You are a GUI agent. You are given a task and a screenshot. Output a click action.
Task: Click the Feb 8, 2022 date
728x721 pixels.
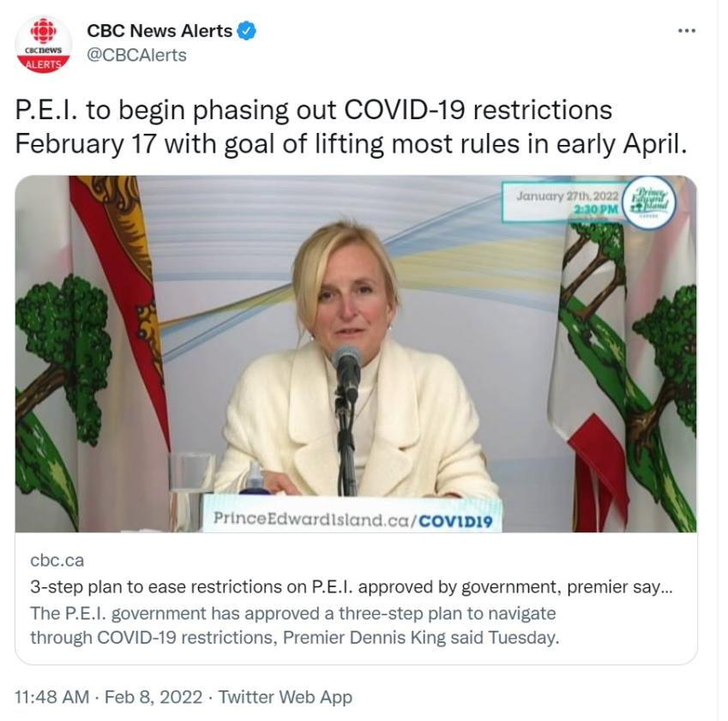[153, 697]
